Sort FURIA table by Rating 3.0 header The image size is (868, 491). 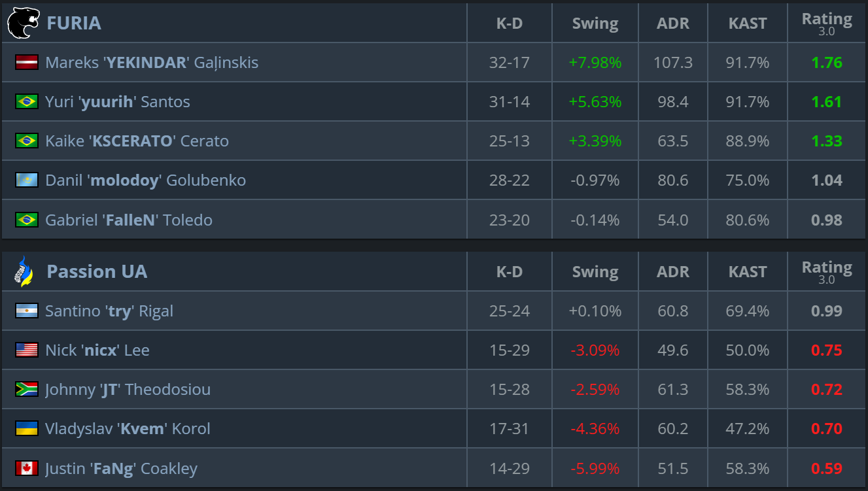click(x=827, y=23)
